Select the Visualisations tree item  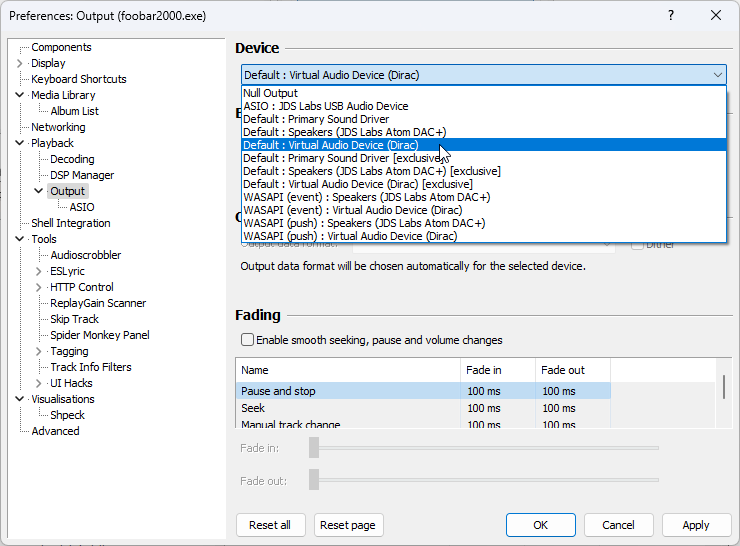point(63,399)
